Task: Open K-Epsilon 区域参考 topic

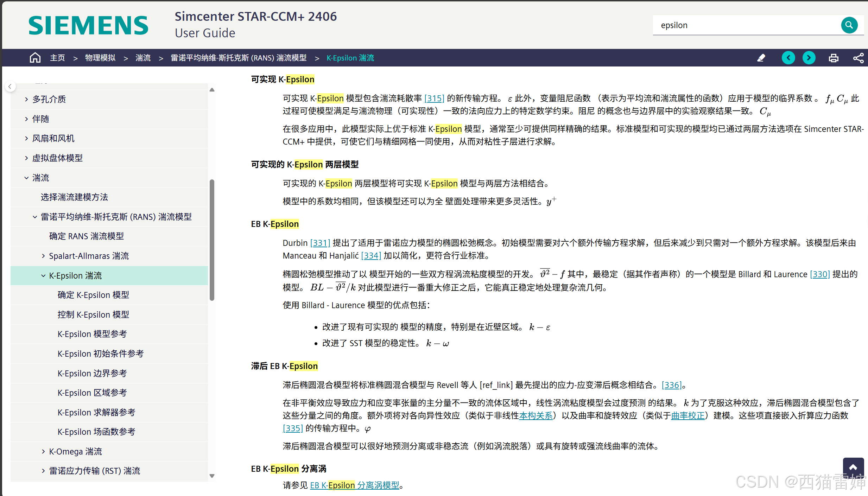Action: click(x=92, y=393)
